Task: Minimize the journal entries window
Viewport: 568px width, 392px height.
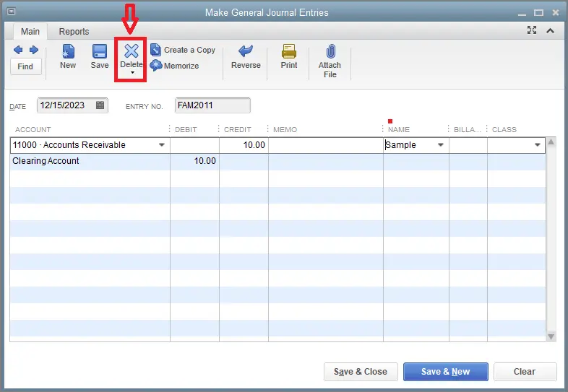Action: click(x=522, y=14)
